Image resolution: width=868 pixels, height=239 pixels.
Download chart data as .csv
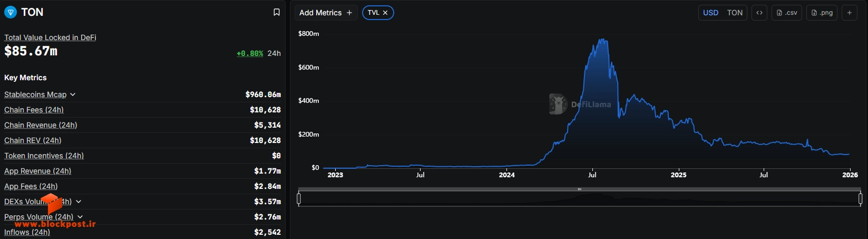click(x=787, y=13)
